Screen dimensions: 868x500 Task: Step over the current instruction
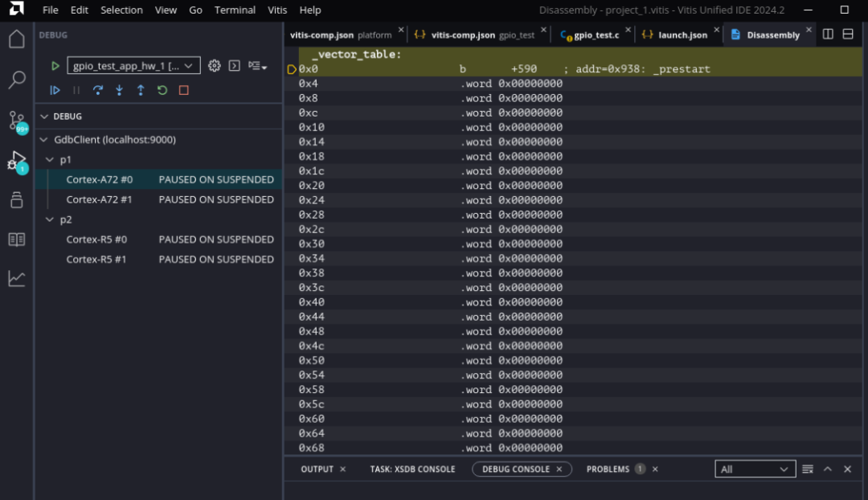[x=98, y=90]
